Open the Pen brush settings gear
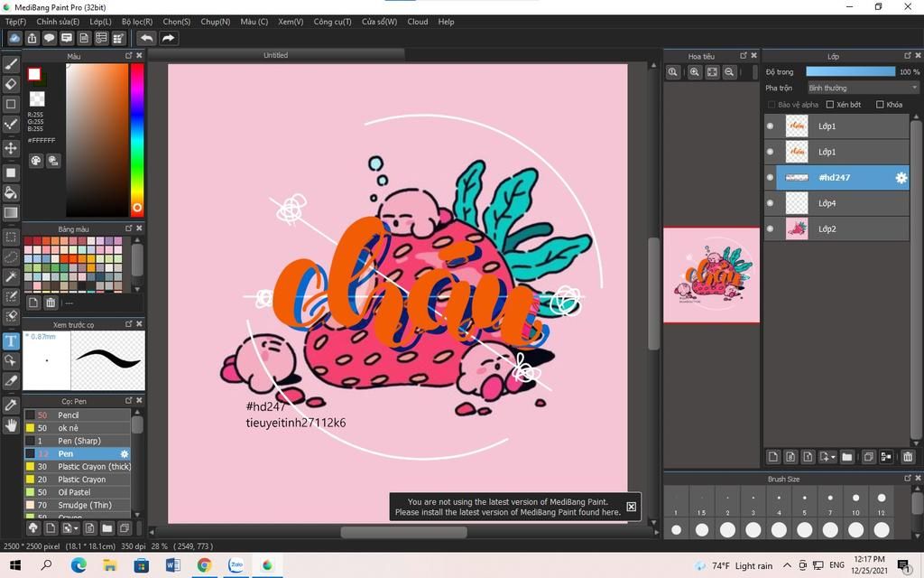The image size is (924, 578). [125, 453]
